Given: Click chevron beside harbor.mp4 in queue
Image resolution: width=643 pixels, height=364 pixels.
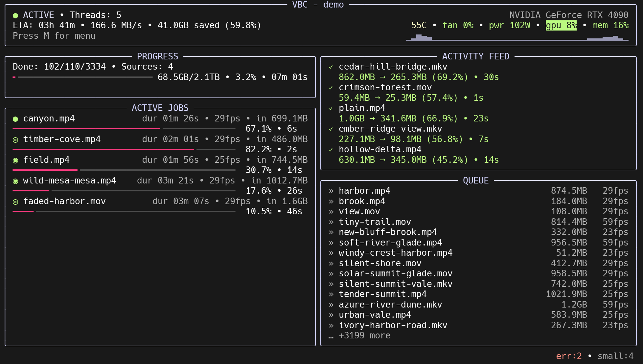Looking at the screenshot, I should [331, 191].
